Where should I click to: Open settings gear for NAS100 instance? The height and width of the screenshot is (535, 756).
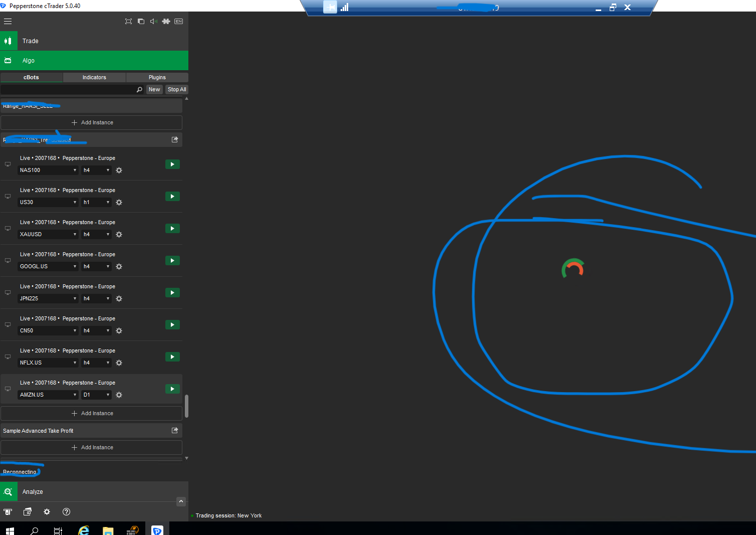tap(119, 170)
